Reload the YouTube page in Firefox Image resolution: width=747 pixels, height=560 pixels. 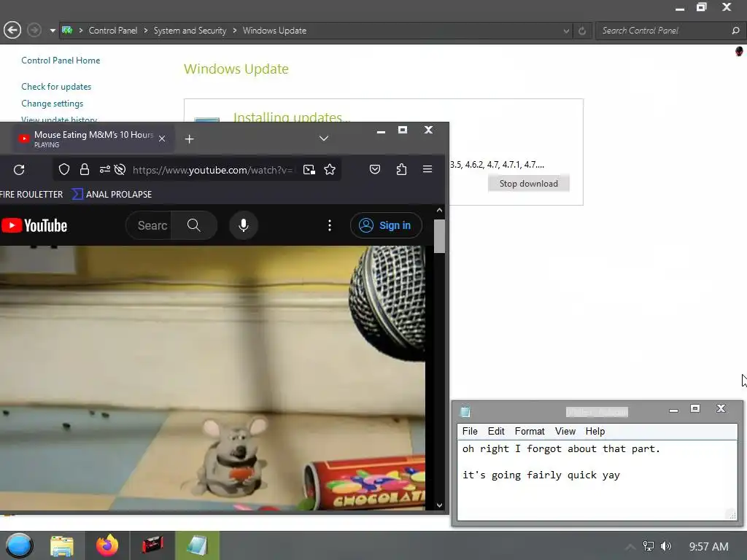click(x=19, y=169)
